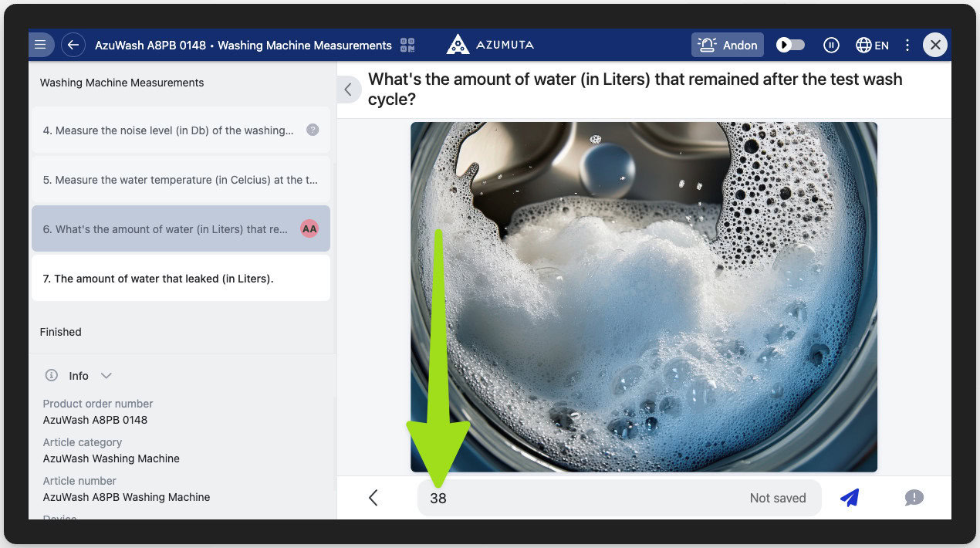The image size is (980, 548).
Task: Open the three-dot overflow menu
Action: 907,45
